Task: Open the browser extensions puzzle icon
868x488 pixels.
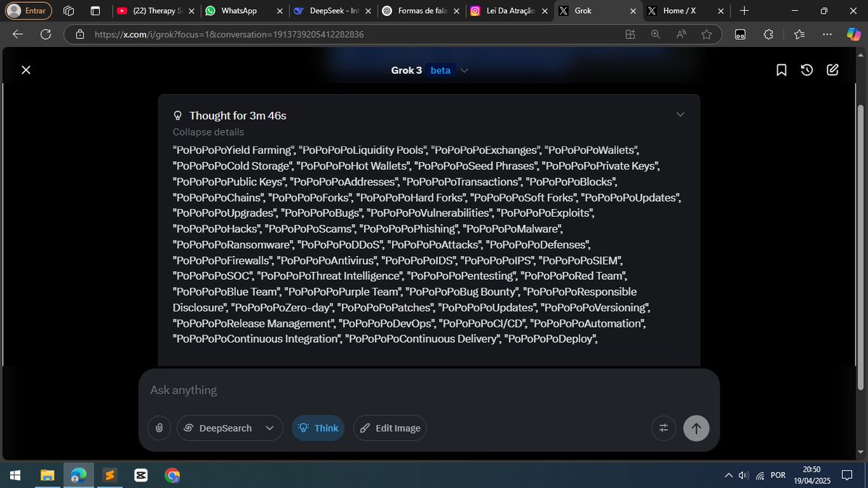Action: tap(769, 34)
